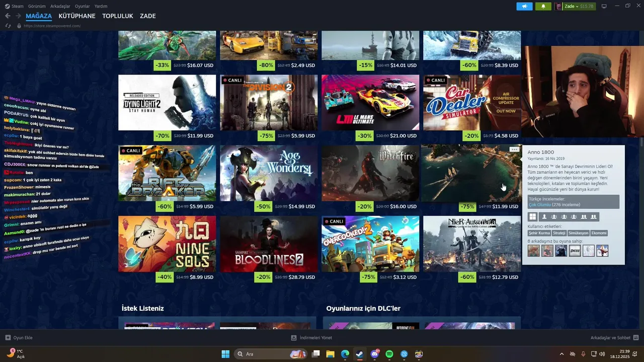644x362 pixels.
Task: Click the $11.99 USD price under Dying Light 2
Action: pyautogui.click(x=200, y=136)
